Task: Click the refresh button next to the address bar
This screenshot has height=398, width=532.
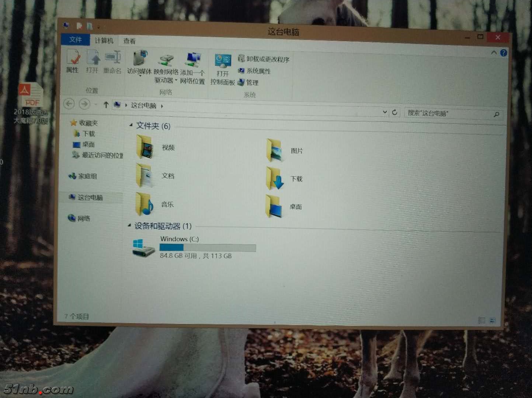Action: [x=395, y=112]
